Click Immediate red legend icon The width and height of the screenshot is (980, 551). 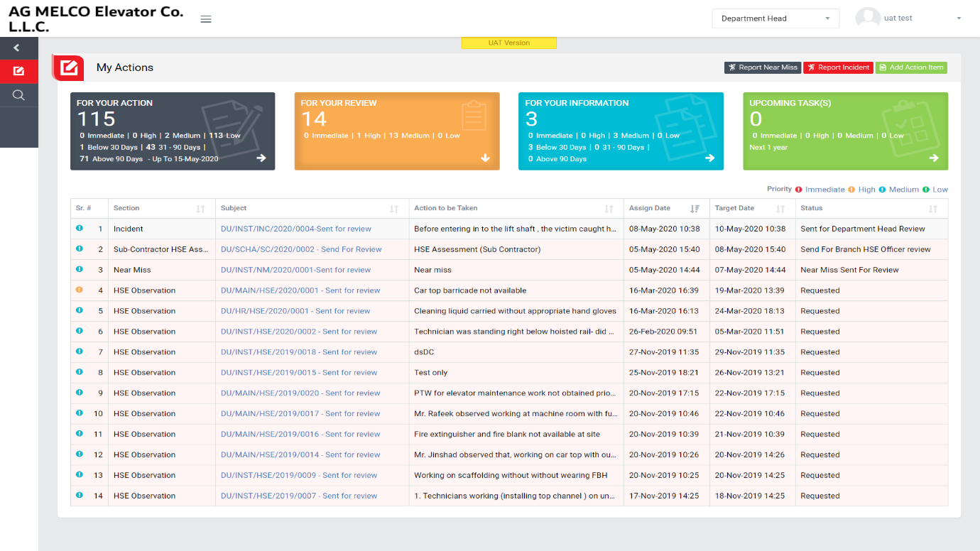click(799, 190)
